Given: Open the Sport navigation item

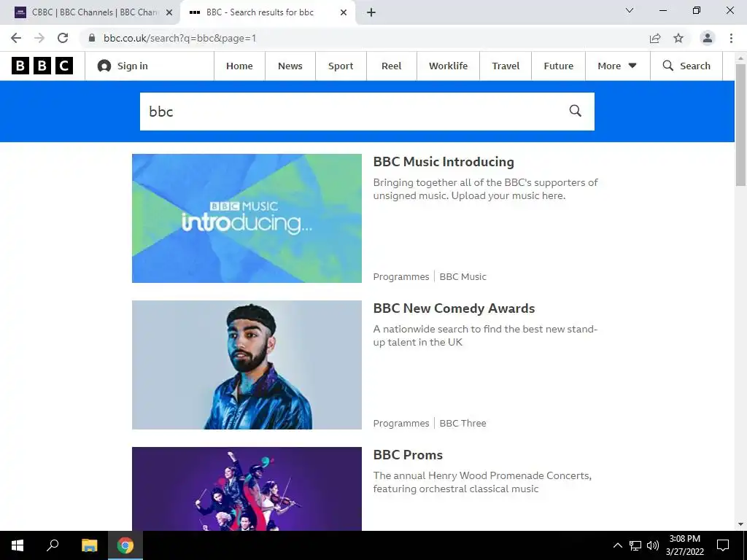Looking at the screenshot, I should 341,66.
